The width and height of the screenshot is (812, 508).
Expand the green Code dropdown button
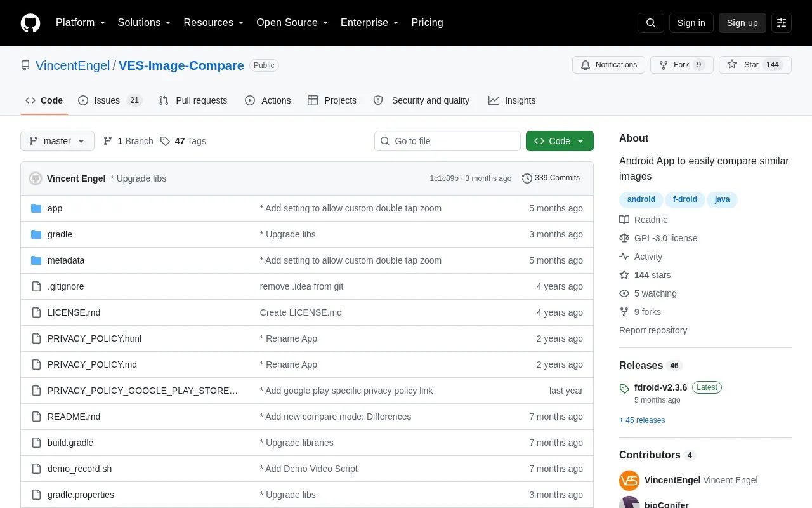coord(560,141)
